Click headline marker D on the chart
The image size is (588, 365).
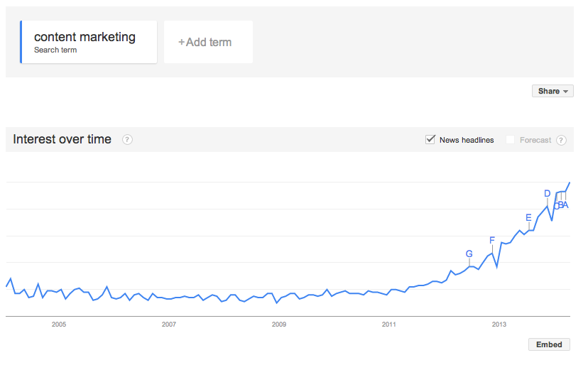point(547,194)
